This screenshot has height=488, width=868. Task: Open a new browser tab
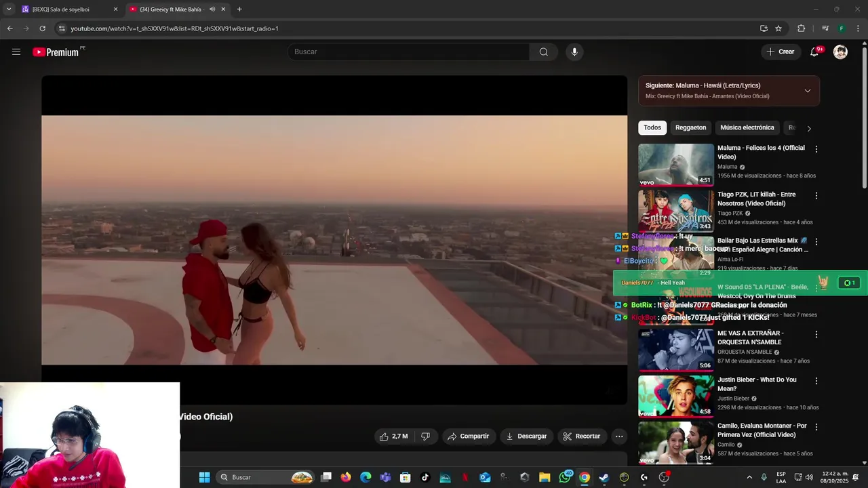tap(239, 9)
